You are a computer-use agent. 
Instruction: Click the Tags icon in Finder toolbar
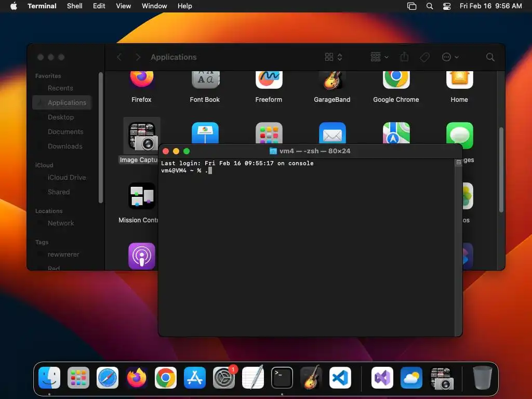(x=424, y=57)
